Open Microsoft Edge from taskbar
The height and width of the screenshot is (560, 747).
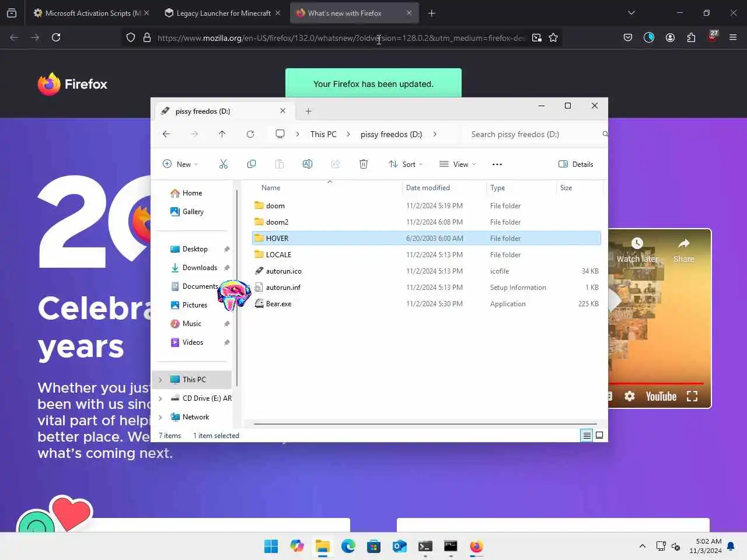tap(348, 546)
